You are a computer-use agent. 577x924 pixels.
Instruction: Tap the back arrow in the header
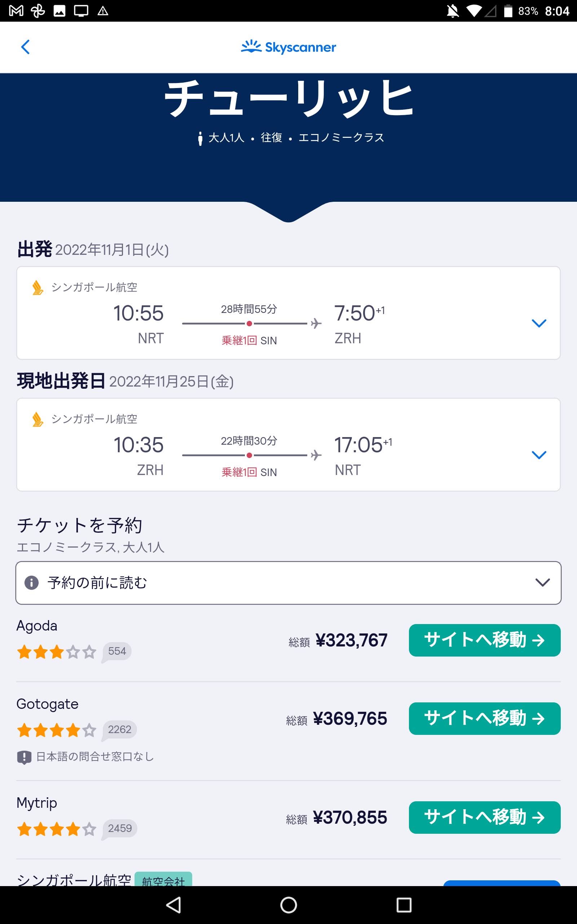click(25, 47)
